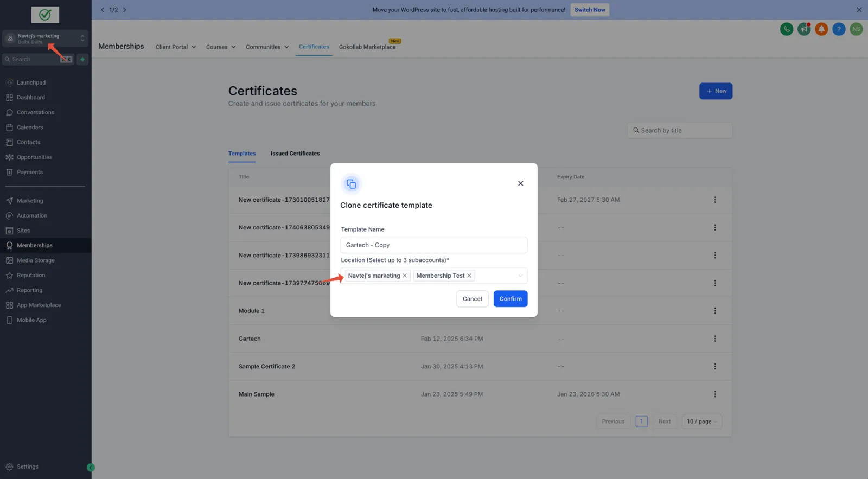Open the megaphone announcements icon
Viewport: 868px width, 479px height.
[x=804, y=29]
